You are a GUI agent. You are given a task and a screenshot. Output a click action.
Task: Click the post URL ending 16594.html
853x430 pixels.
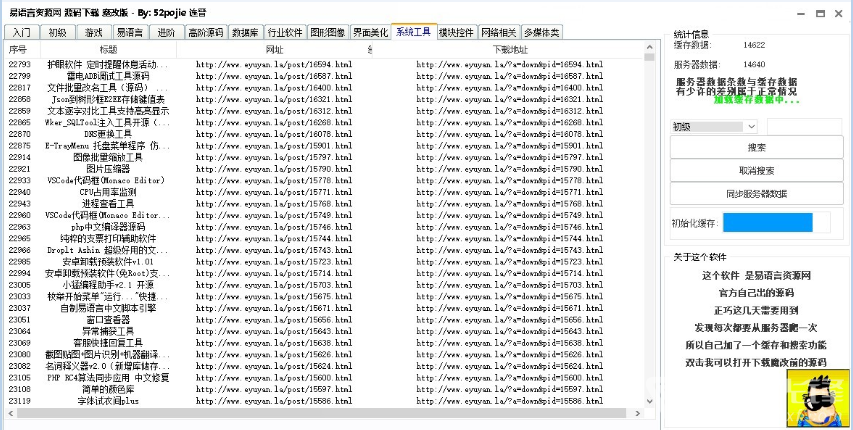[x=274, y=64]
